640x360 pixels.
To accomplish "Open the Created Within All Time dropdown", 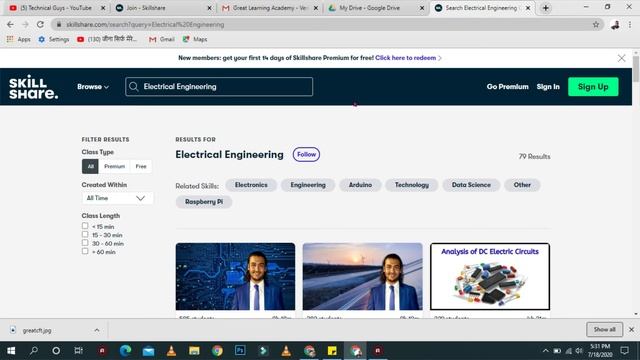I will (117, 198).
